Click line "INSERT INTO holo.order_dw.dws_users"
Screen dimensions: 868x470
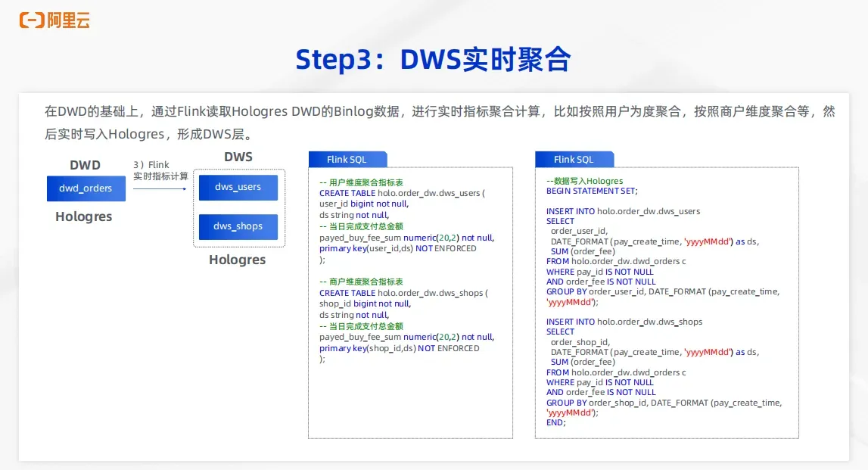point(624,211)
